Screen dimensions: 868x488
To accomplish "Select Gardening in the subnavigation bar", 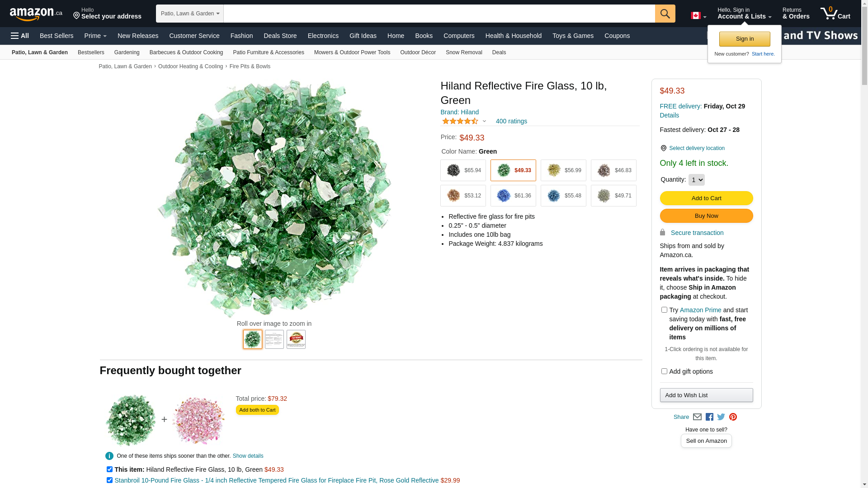I will pyautogui.click(x=127, y=52).
